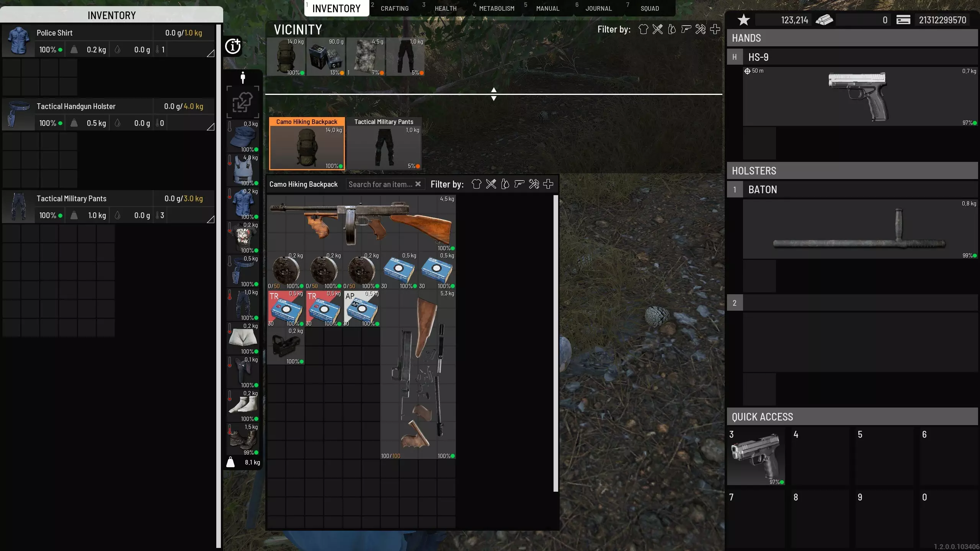Collapse Tactical Handgun Holster container corner arrow
Viewport: 980px width, 551px height.
coord(211,127)
